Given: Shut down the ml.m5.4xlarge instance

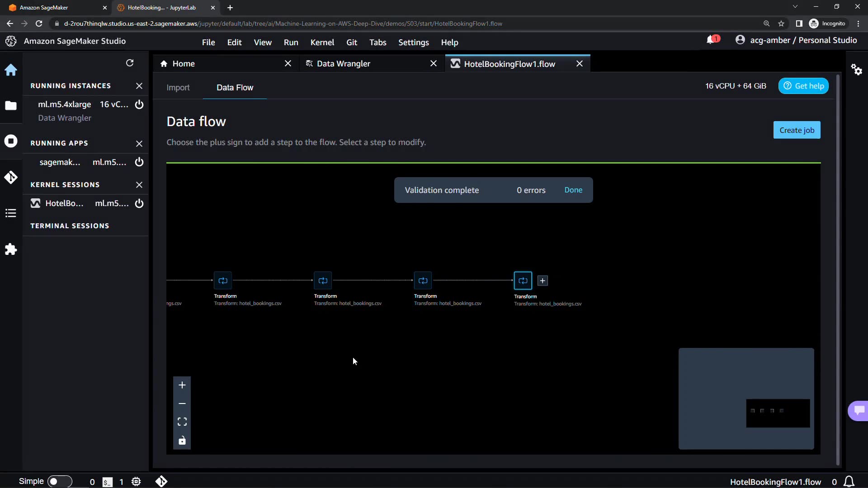Looking at the screenshot, I should pyautogui.click(x=139, y=104).
